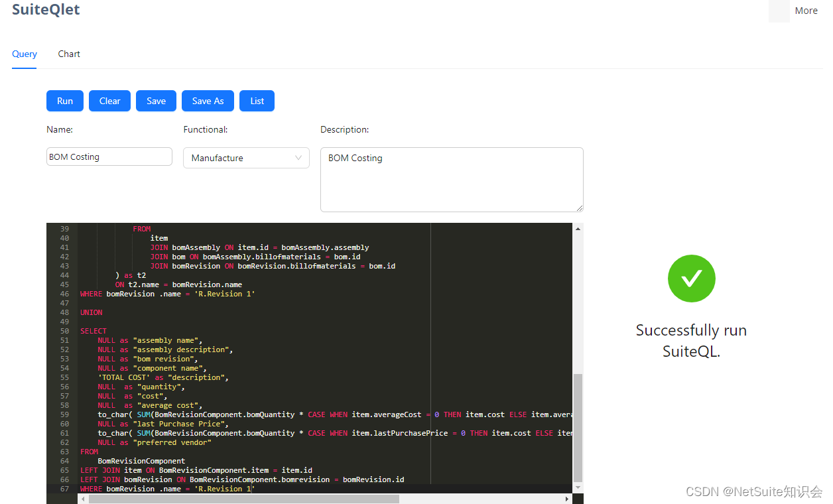Click the editor vertical scrollbar thumb

tap(578, 427)
